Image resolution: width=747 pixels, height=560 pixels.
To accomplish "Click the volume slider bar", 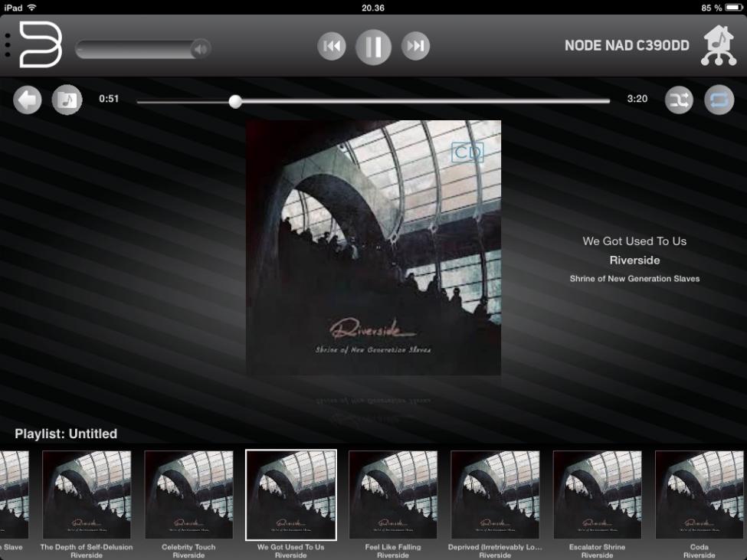I will (x=142, y=48).
